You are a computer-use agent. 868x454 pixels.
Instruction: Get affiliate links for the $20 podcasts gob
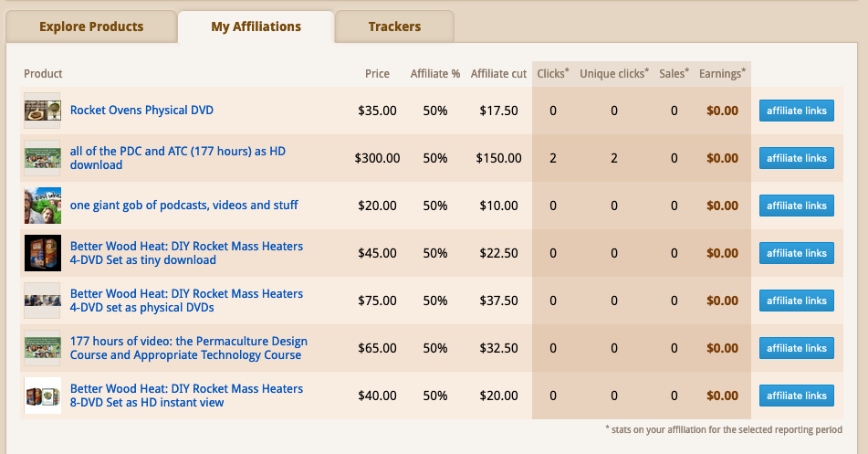coord(796,206)
